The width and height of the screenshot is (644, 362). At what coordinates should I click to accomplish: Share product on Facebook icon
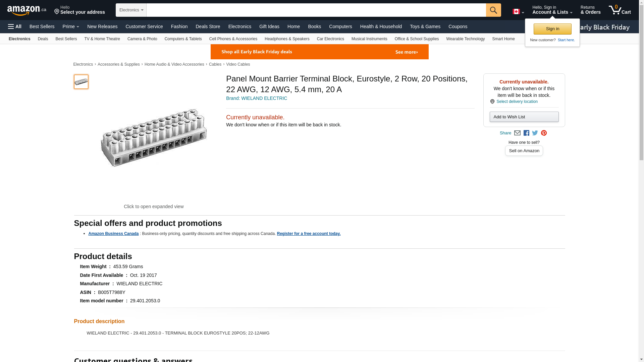click(526, 133)
